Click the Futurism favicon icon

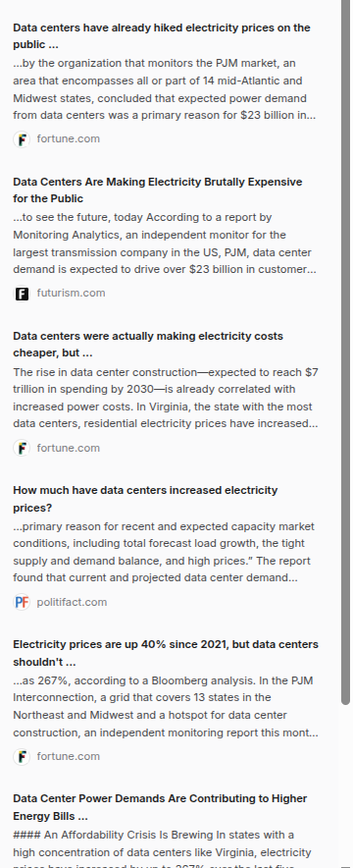coord(22,294)
